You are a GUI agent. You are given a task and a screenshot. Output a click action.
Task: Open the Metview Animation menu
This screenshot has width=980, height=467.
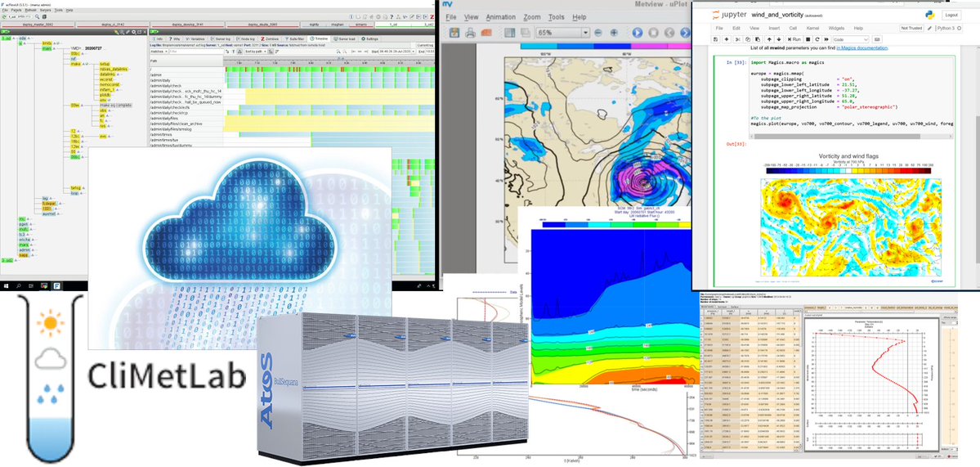[x=500, y=17]
